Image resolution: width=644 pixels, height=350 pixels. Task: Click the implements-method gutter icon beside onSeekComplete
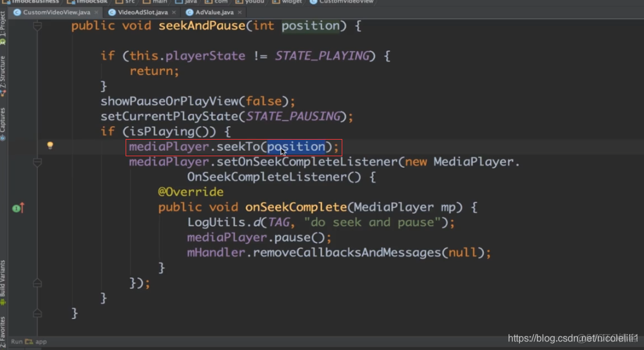coord(18,208)
